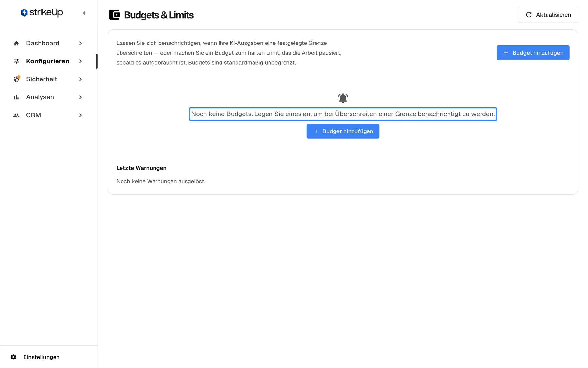Click top-right Budget hinzufügen button

(533, 53)
